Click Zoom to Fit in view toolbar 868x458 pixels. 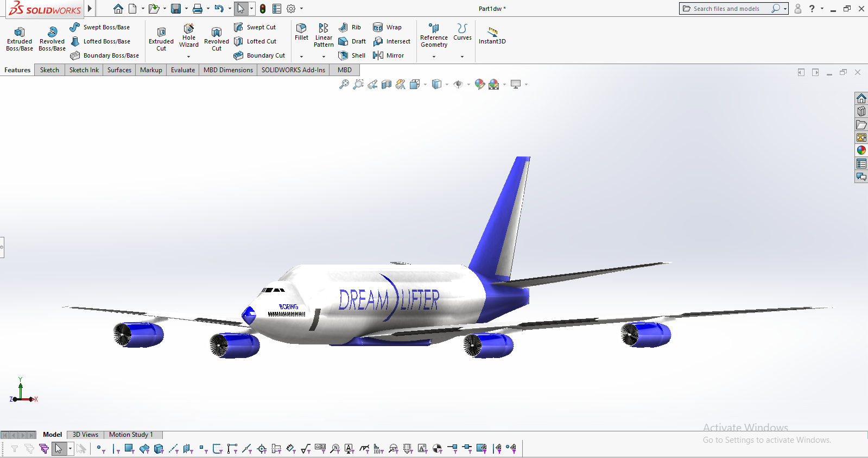point(344,84)
